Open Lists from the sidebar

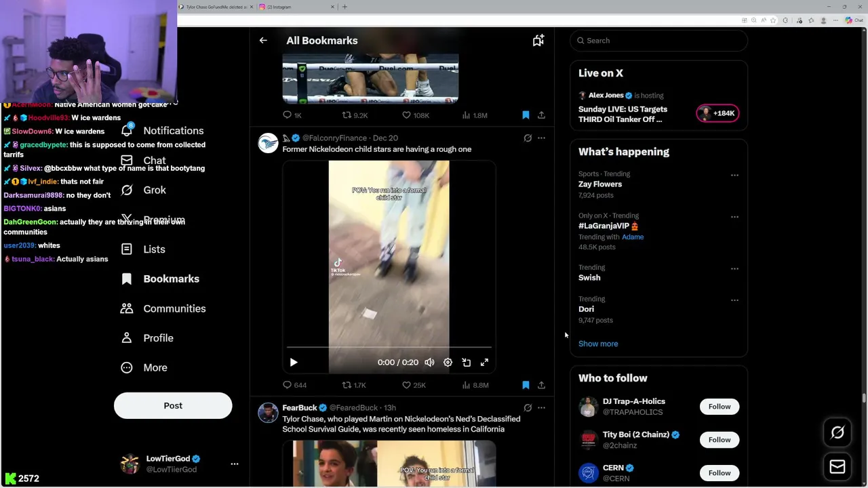click(x=143, y=249)
